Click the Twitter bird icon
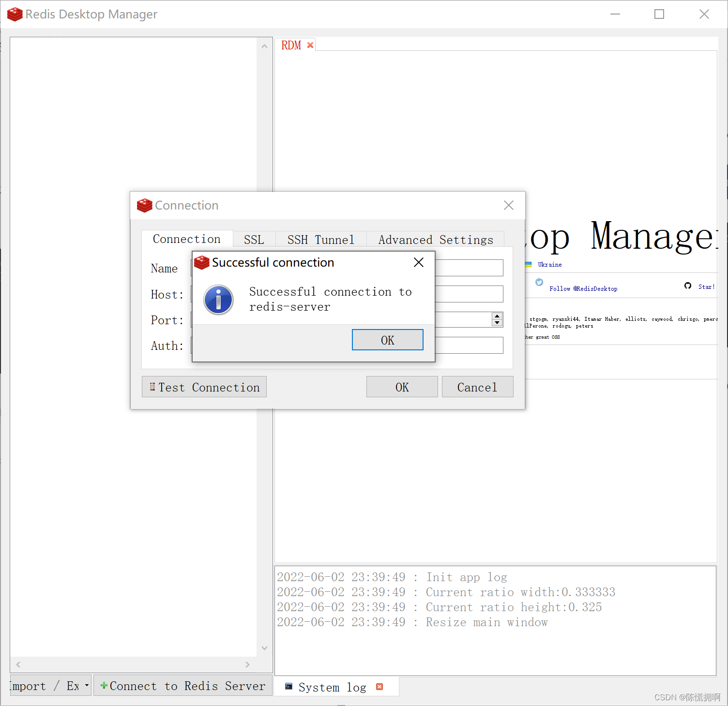 point(539,282)
